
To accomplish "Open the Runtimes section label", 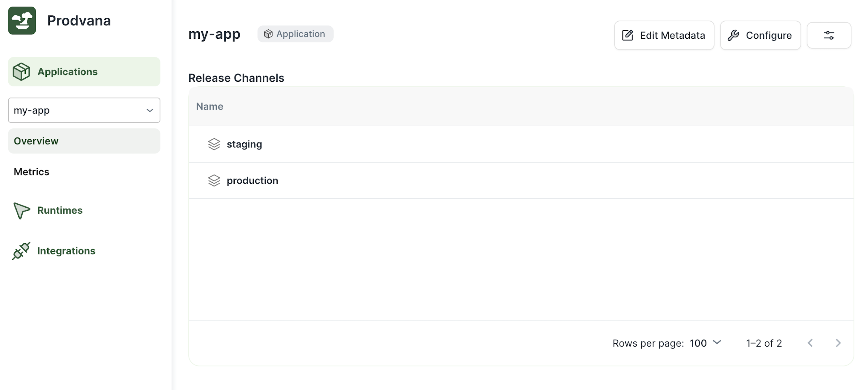I will [60, 210].
